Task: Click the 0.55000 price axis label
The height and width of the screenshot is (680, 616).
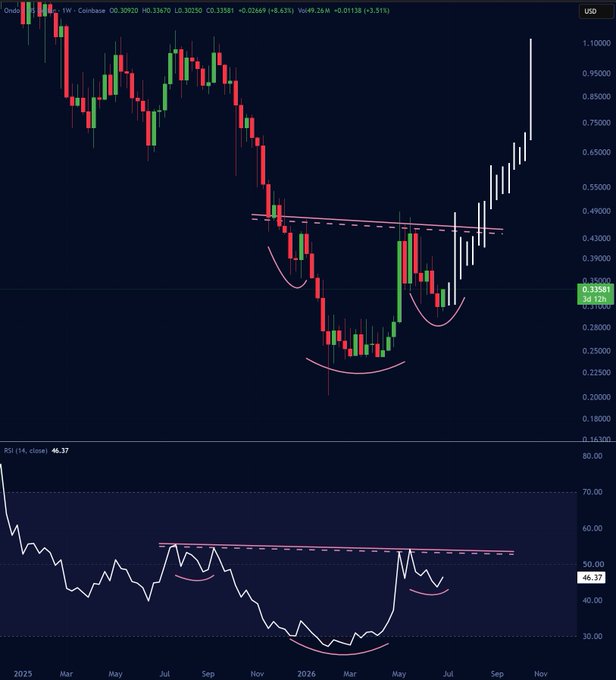Action: click(596, 187)
